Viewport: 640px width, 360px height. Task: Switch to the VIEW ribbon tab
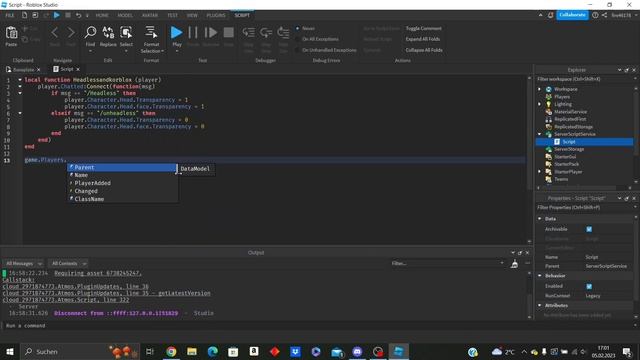tap(192, 15)
